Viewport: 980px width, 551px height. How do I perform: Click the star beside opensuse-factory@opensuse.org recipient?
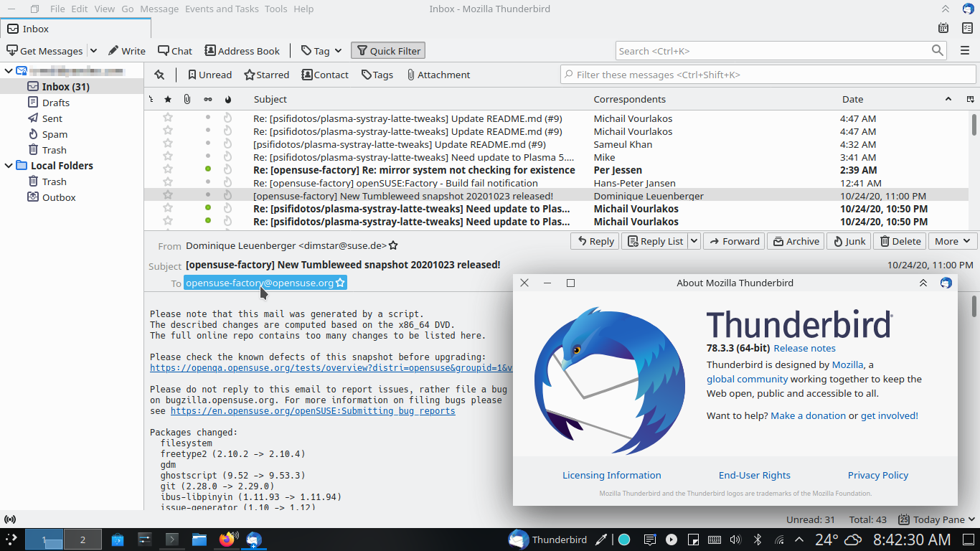(x=341, y=283)
